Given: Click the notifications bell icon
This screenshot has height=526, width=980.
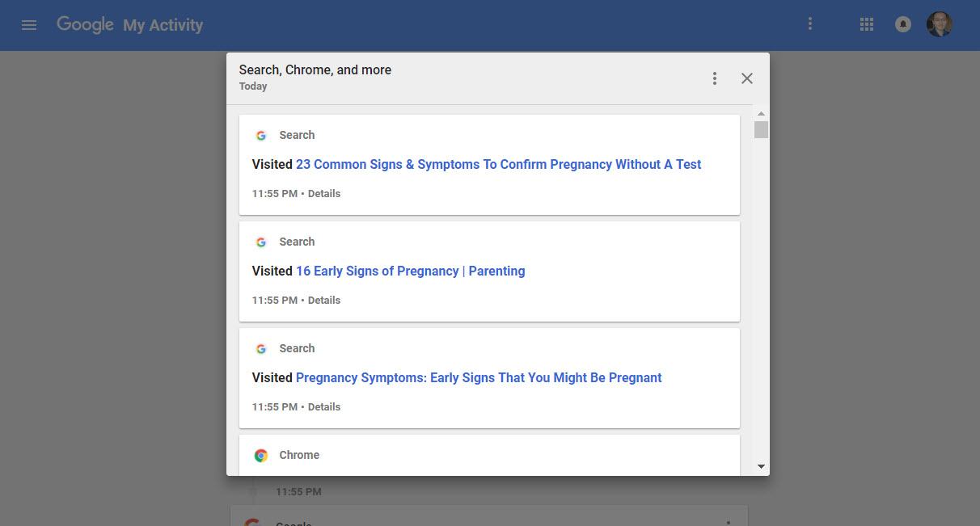Looking at the screenshot, I should [903, 25].
